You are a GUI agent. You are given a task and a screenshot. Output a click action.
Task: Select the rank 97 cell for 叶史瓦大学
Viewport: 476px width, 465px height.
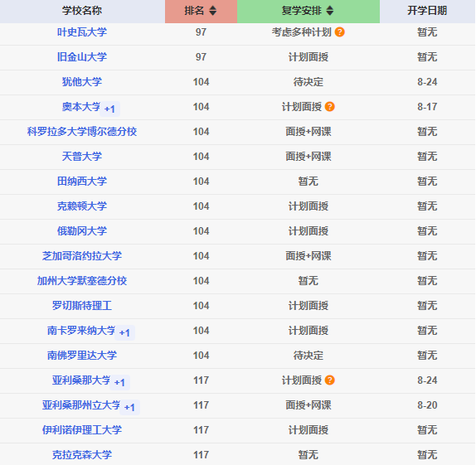201,31
